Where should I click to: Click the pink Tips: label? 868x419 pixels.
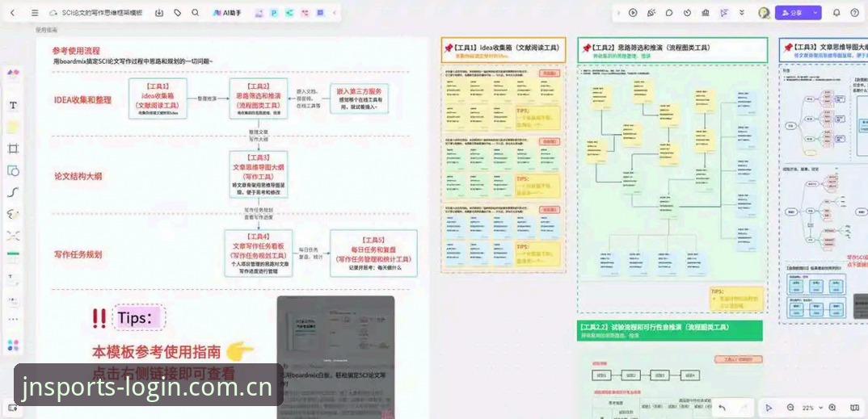point(138,318)
